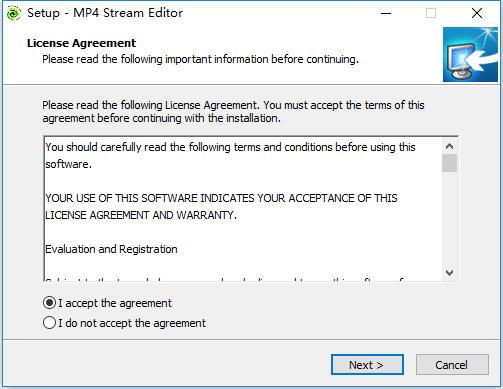Select I do not accept the agreement
The width and height of the screenshot is (503, 389).
(x=49, y=323)
